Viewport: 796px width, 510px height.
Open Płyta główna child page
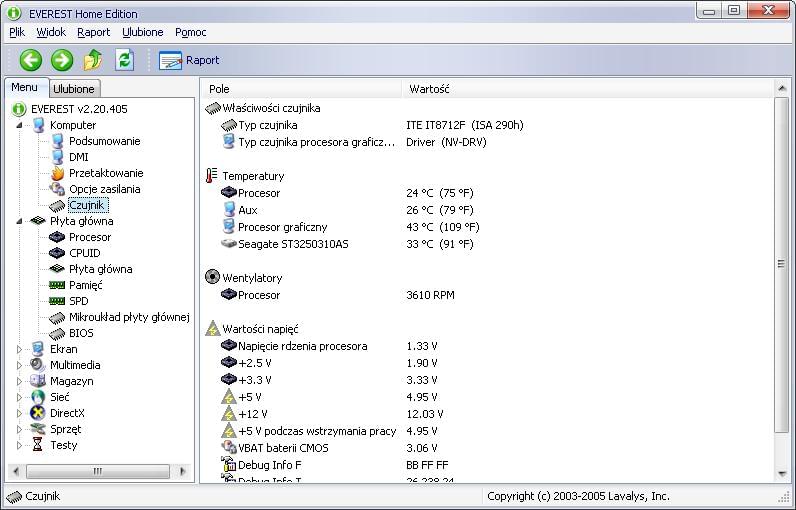click(x=101, y=269)
